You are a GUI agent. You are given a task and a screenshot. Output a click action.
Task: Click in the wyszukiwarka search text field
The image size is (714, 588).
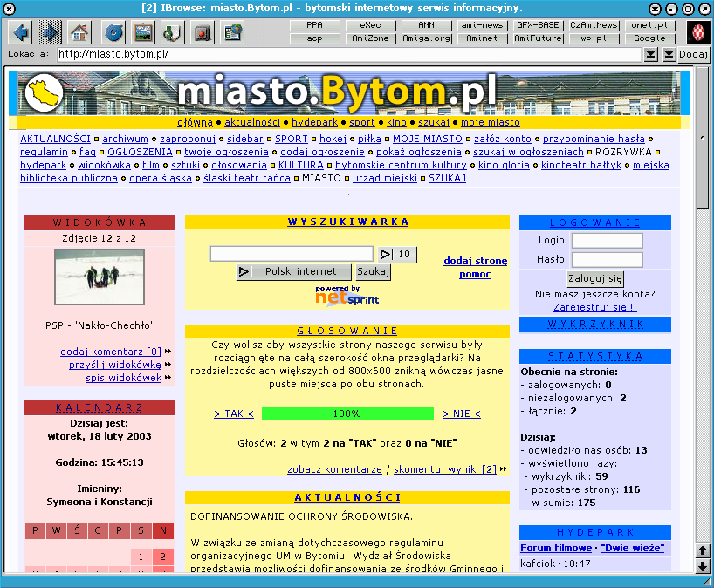point(292,254)
